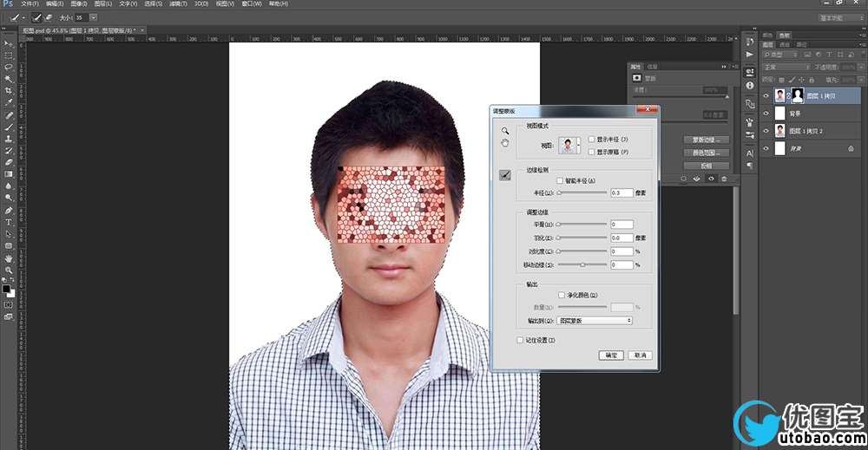This screenshot has width=868, height=450.
Task: Click the Invert button in Properties panel
Action: click(707, 166)
